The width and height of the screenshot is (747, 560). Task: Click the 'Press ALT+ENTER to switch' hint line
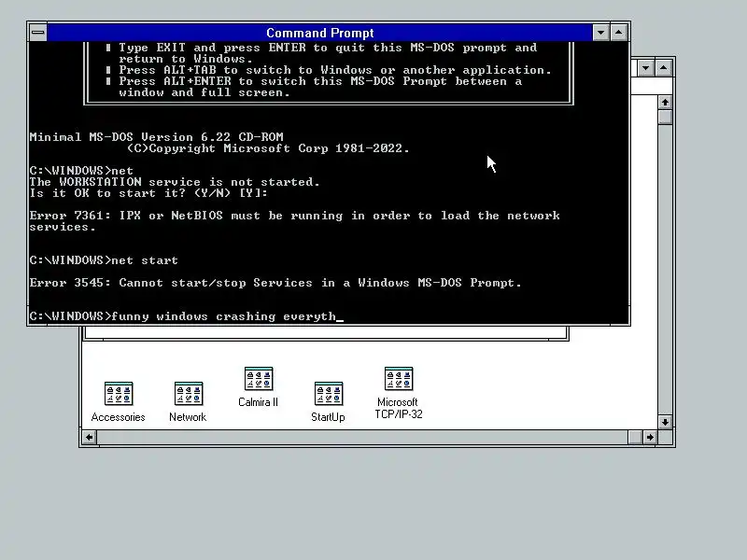click(x=320, y=81)
